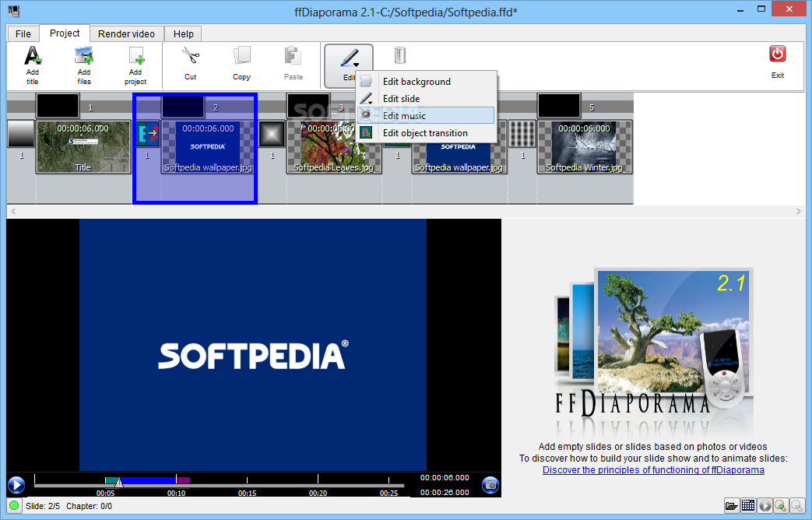Play the slideshow preview
812x520 pixels.
click(16, 485)
